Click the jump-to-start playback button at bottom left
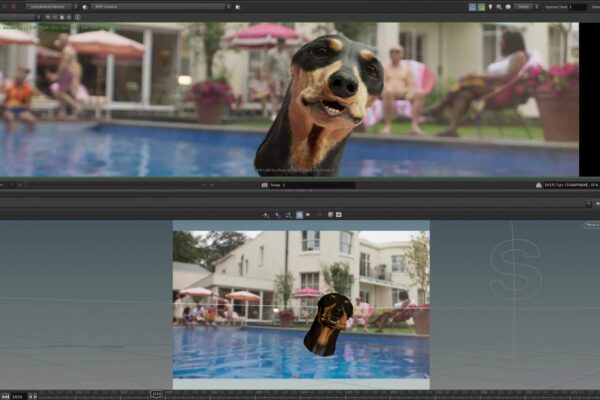600x400 pixels. [x=5, y=397]
